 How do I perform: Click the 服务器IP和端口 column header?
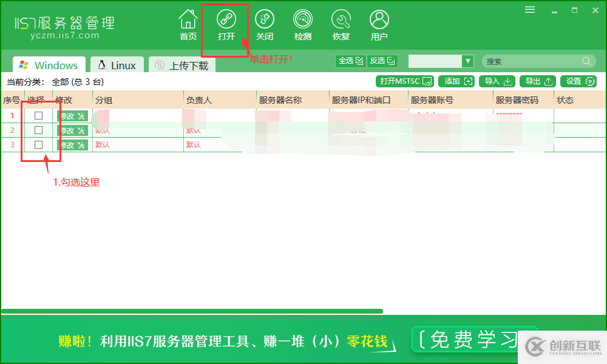(368, 100)
